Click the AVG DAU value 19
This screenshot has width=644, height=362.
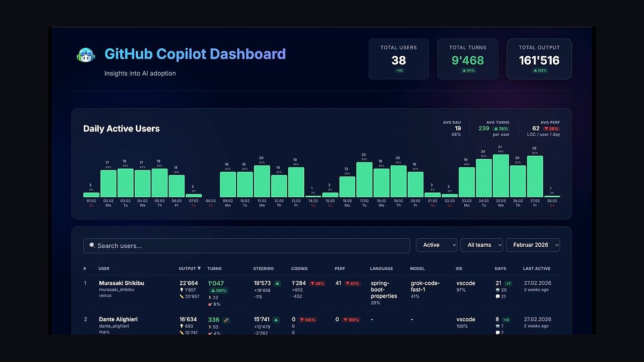pos(458,129)
